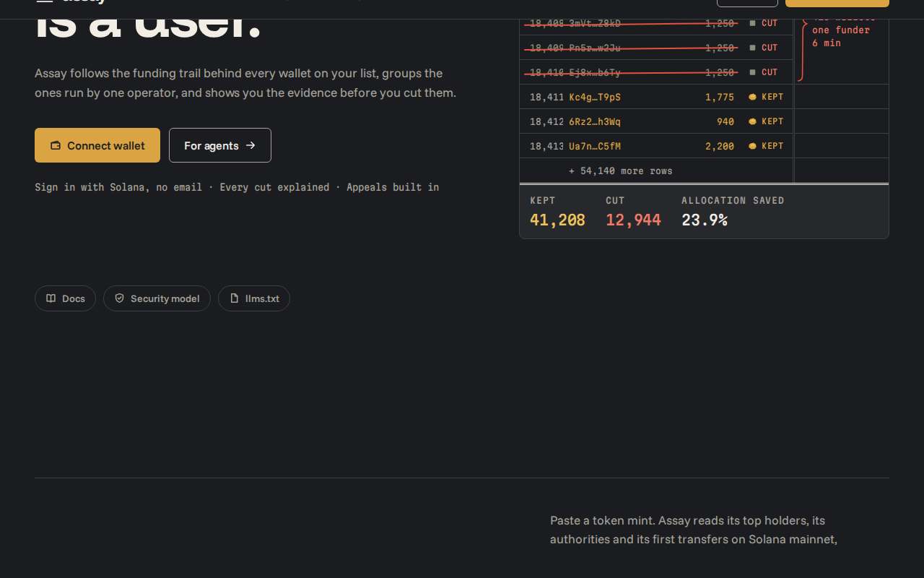Click the gray square icon in row 18,410
The image size is (924, 578).
coord(752,72)
